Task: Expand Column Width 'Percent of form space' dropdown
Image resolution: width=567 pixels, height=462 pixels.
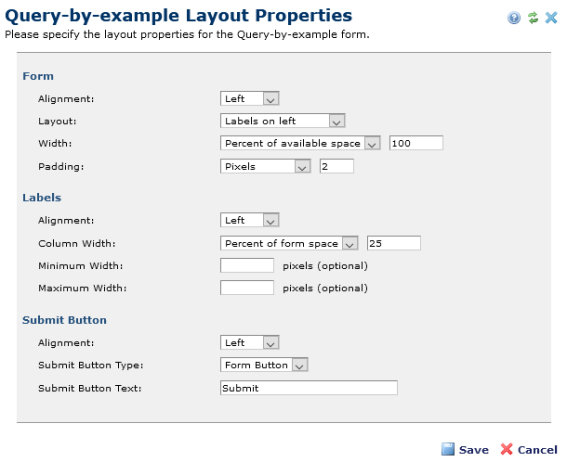Action: point(289,243)
